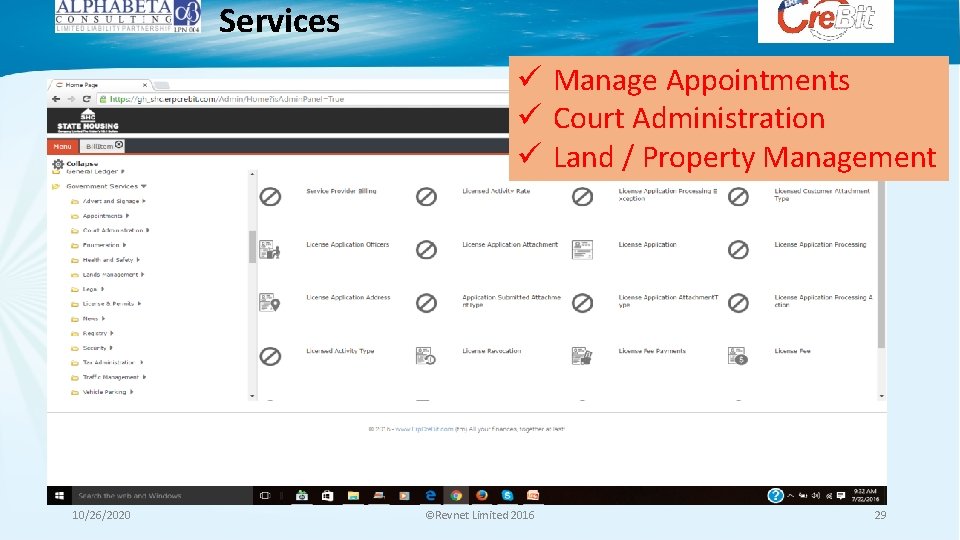Expand the Health and Safety folder

pos(138,260)
